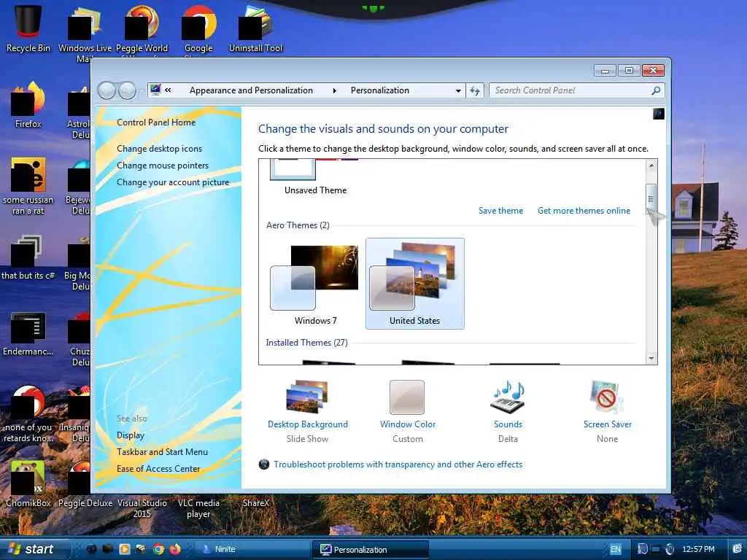Viewport: 747px width, 560px height.
Task: Click the 12:57 PM taskbar clock
Action: 698,549
